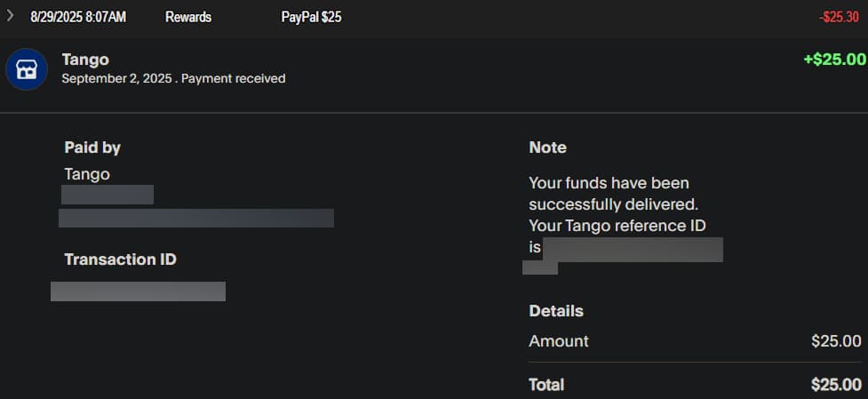Click the Amount row label
868x399 pixels.
click(x=559, y=341)
